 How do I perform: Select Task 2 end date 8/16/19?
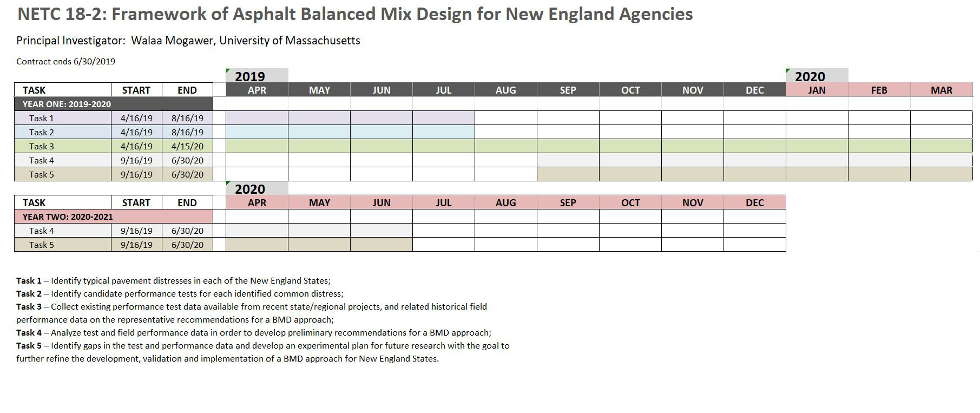point(187,132)
